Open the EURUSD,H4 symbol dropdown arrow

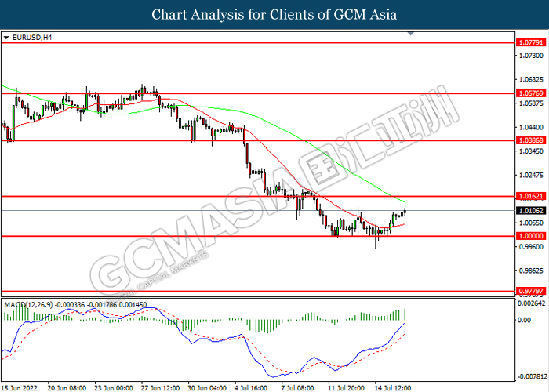click(x=6, y=38)
